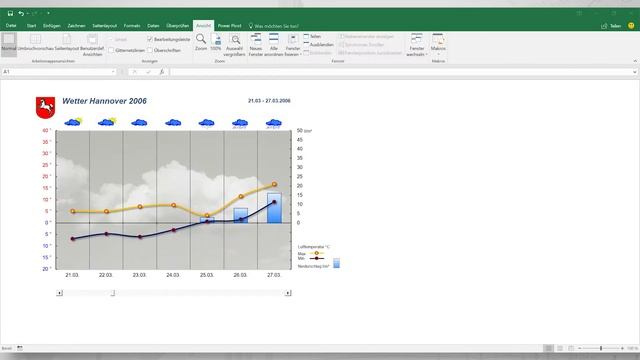Expand the Fenster fixieren freeze panes menu
Viewport: 640px width, 360px height.
coord(293,45)
